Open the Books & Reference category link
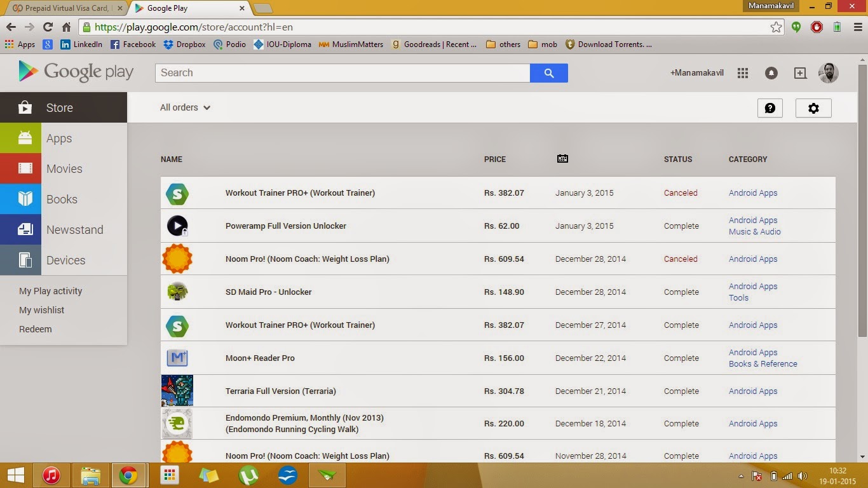 (763, 364)
